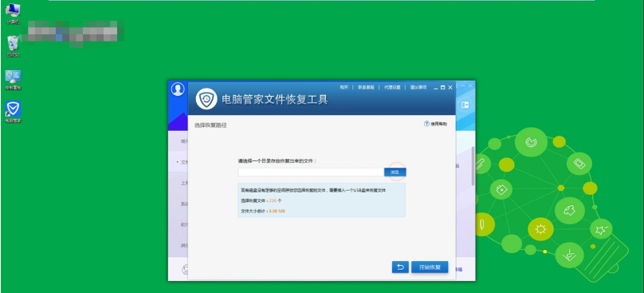Click the file recovery tool shield logo
The height and width of the screenshot is (293, 644).
(x=206, y=99)
